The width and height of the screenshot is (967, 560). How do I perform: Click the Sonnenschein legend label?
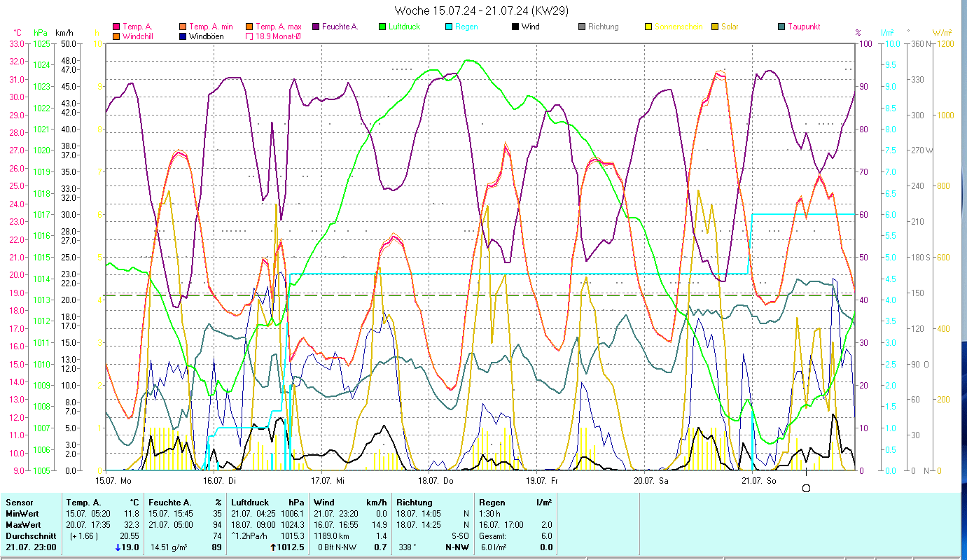pyautogui.click(x=678, y=27)
